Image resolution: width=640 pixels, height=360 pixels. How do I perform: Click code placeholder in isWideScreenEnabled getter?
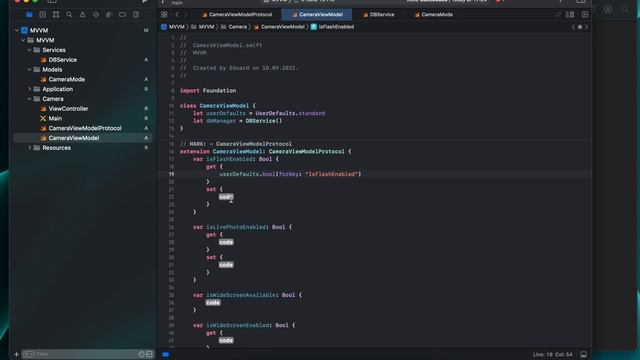tap(226, 340)
